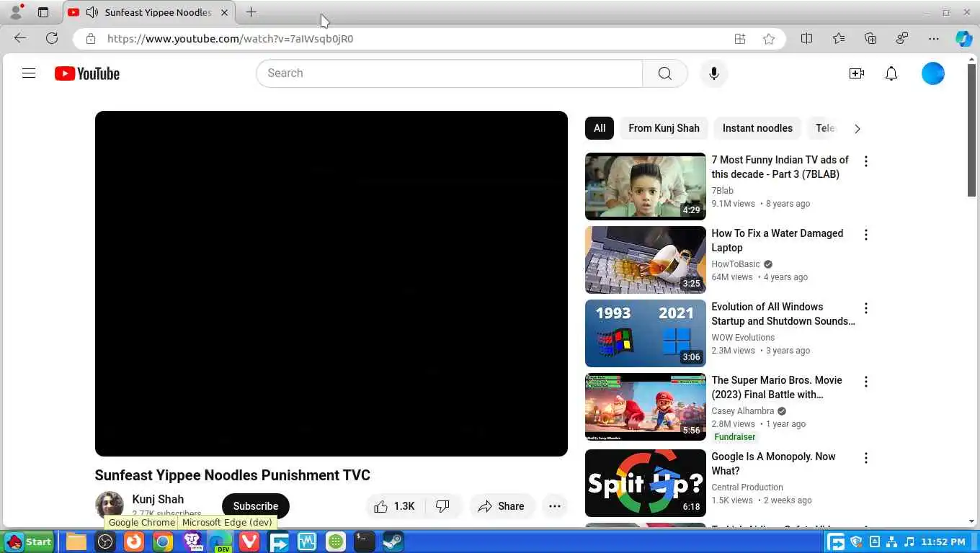
Task: Click the page vertical scrollbar thumb
Action: tap(971, 130)
